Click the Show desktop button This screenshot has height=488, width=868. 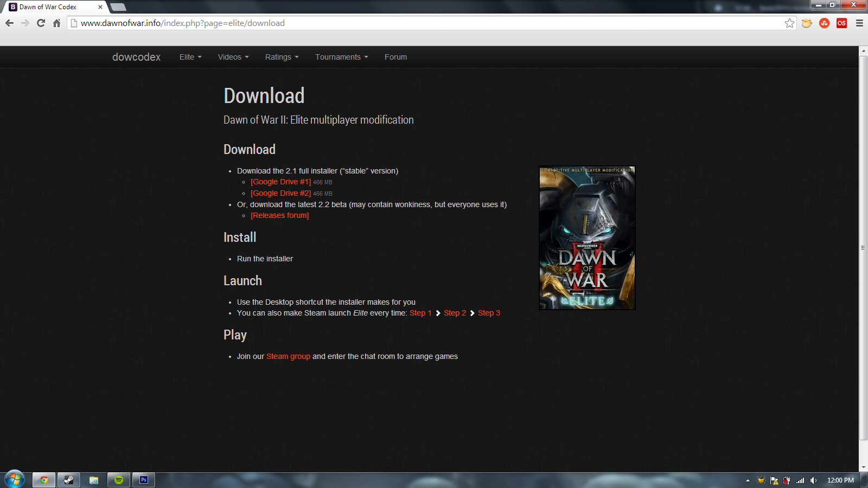pos(865,480)
